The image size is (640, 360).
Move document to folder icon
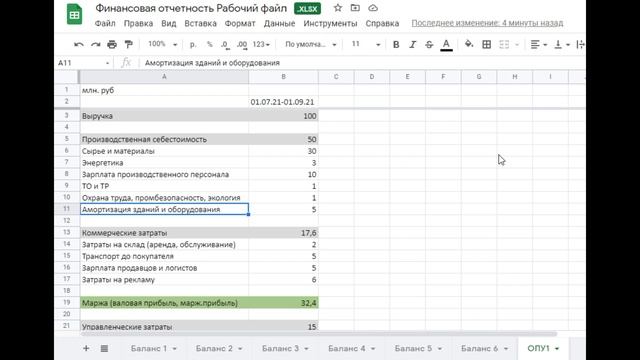pyautogui.click(x=355, y=8)
